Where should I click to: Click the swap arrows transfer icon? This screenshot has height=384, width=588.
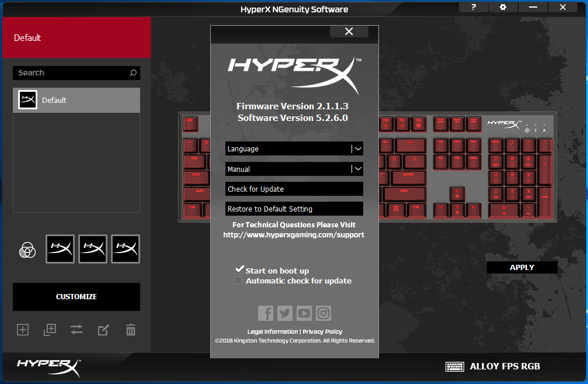pyautogui.click(x=76, y=330)
